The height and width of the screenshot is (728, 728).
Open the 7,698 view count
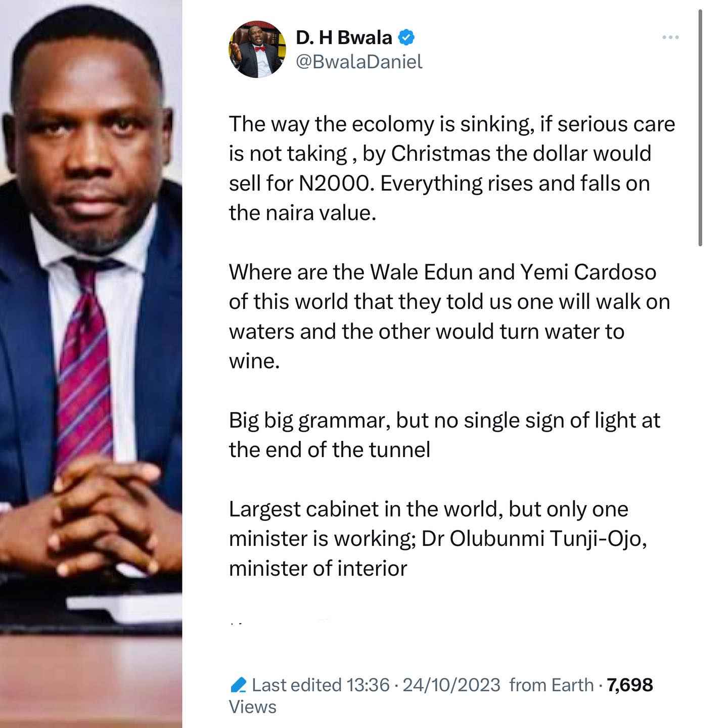coord(630,685)
